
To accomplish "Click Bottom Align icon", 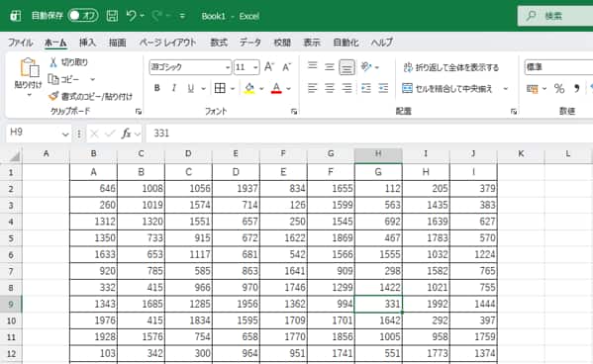I will point(346,67).
